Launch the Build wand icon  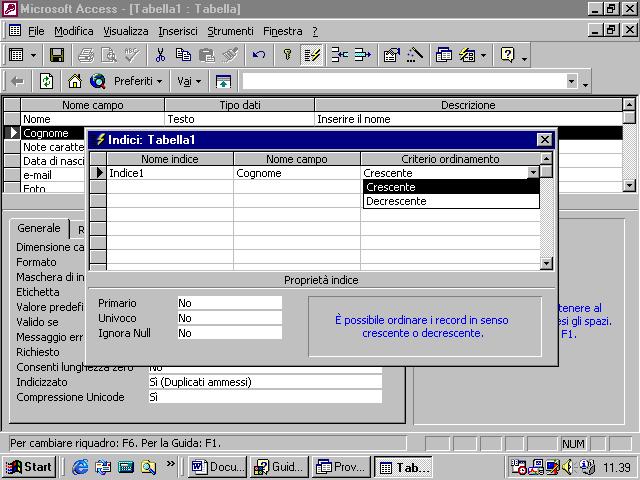(415, 55)
